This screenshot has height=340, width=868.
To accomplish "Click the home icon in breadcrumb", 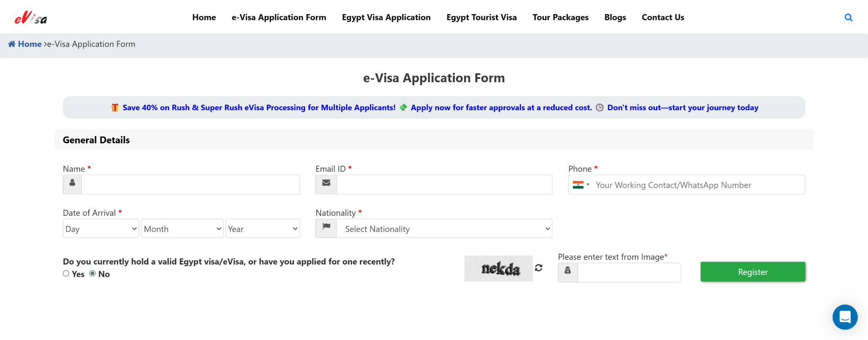I will coord(12,44).
